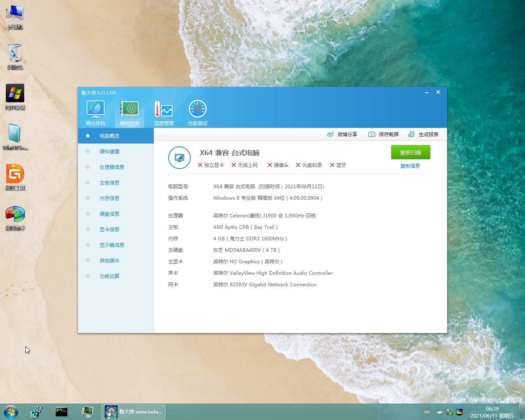Screen dimensions: 525x420
Task: Click the device manager taskbar icon
Action: click(x=87, y=412)
